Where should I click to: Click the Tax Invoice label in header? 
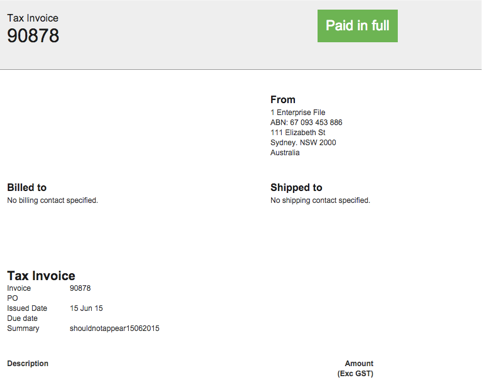tap(33, 18)
